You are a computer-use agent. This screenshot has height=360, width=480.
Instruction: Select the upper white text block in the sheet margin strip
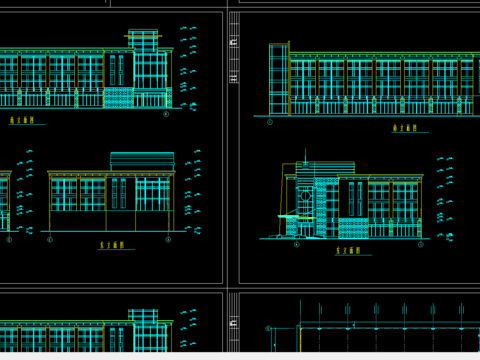point(234,42)
